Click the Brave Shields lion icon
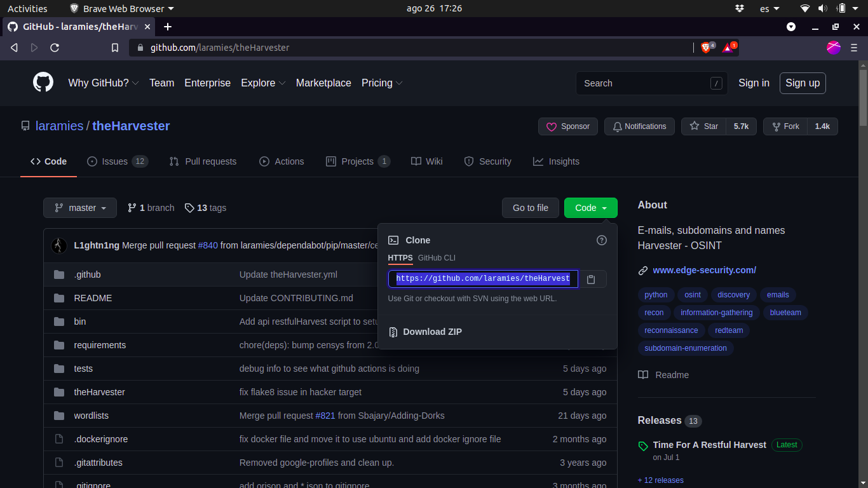Image resolution: width=868 pixels, height=488 pixels. pos(707,48)
